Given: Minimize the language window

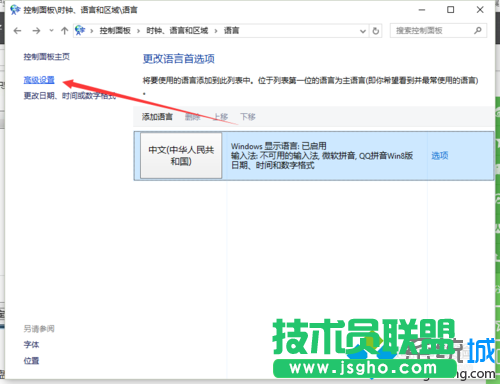Looking at the screenshot, I should (x=422, y=10).
